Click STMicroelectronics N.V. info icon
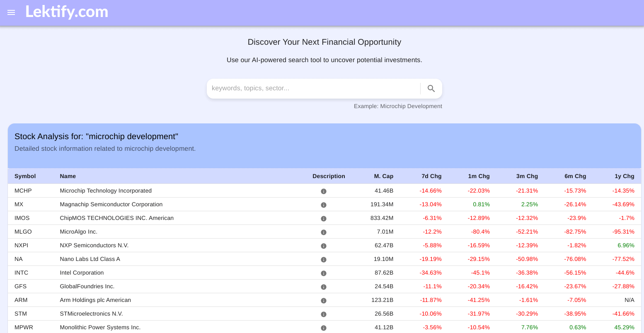Viewport: 644px width, 333px height. (324, 314)
